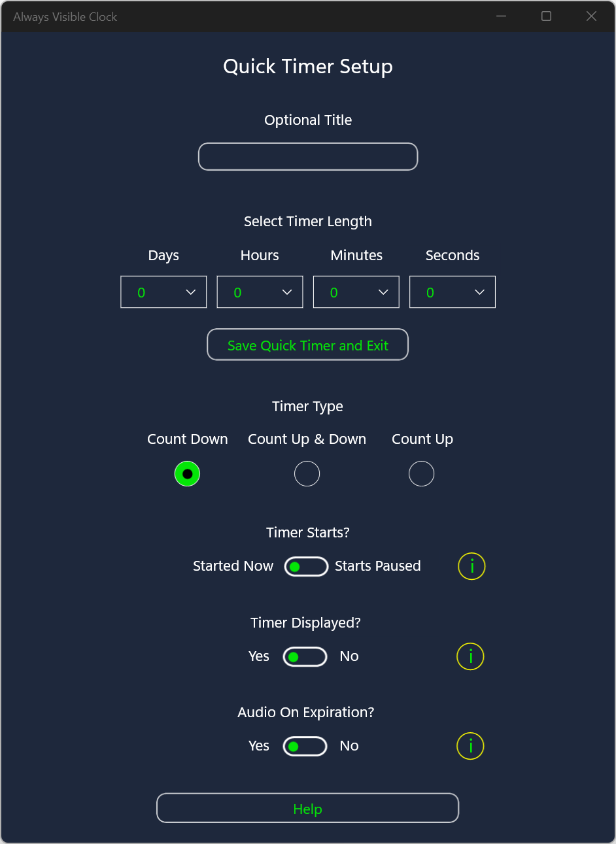Maximize the Always Visible Clock window

coord(547,16)
